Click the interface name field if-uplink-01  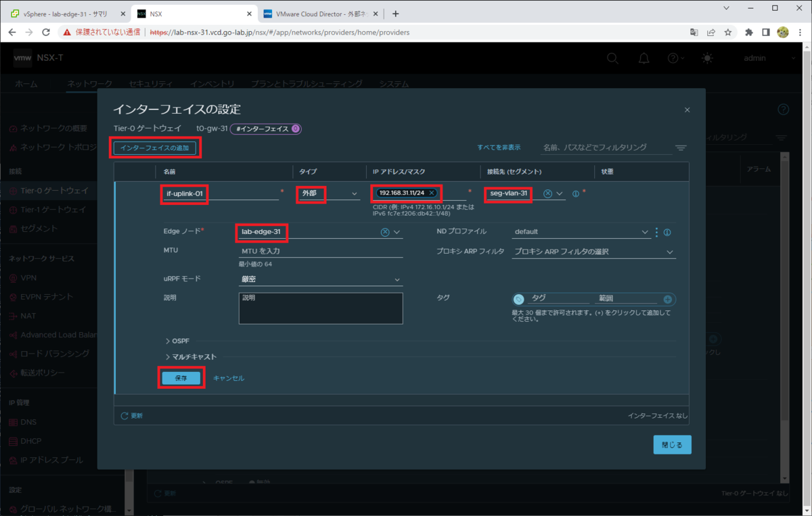pyautogui.click(x=221, y=193)
